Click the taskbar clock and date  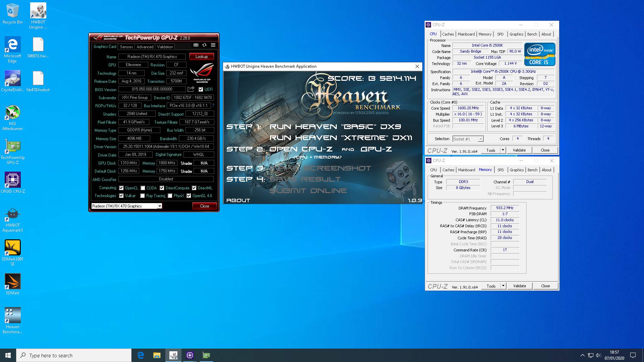pos(614,355)
